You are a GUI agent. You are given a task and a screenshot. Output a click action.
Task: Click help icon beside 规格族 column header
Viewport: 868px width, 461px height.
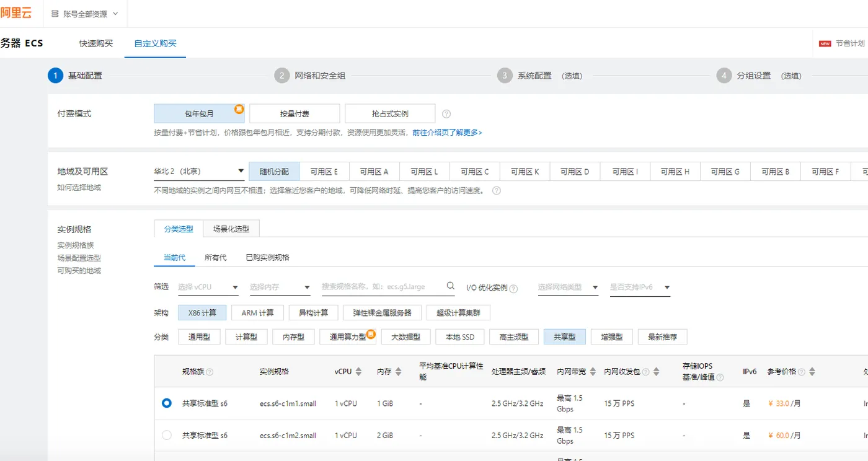(210, 372)
